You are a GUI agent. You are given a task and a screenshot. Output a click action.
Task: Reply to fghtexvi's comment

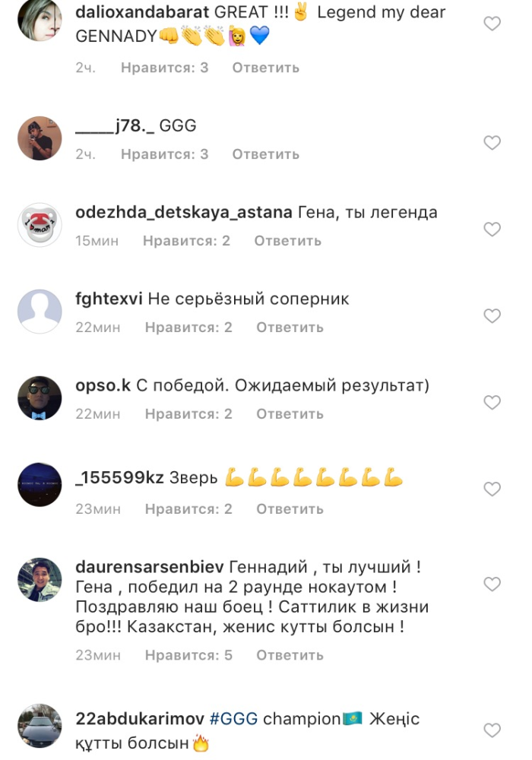point(290,328)
